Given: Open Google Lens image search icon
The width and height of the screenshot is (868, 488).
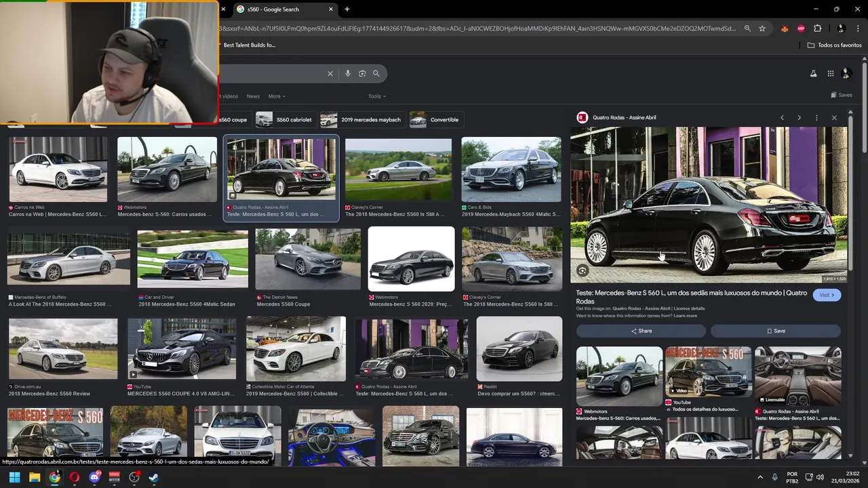Looking at the screenshot, I should 362,73.
